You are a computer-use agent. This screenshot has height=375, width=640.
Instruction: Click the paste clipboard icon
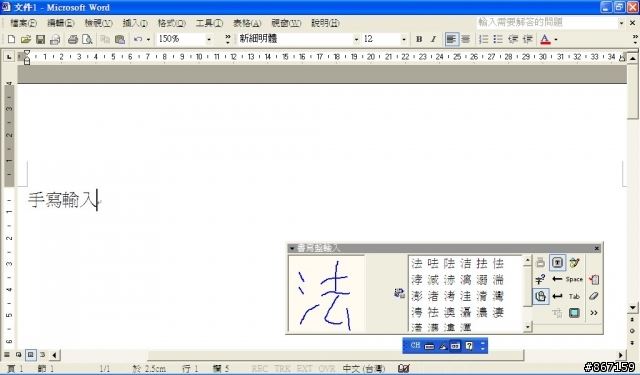120,39
